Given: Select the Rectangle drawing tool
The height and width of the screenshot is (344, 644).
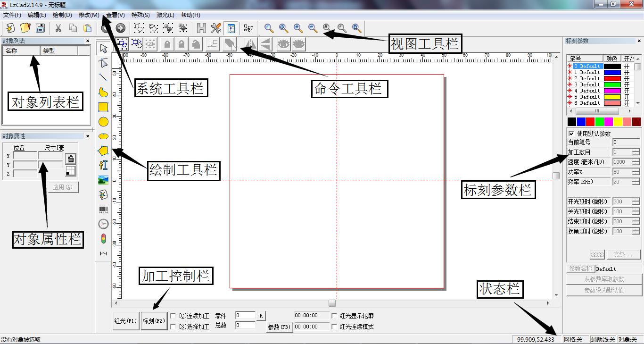Looking at the screenshot, I should [103, 107].
